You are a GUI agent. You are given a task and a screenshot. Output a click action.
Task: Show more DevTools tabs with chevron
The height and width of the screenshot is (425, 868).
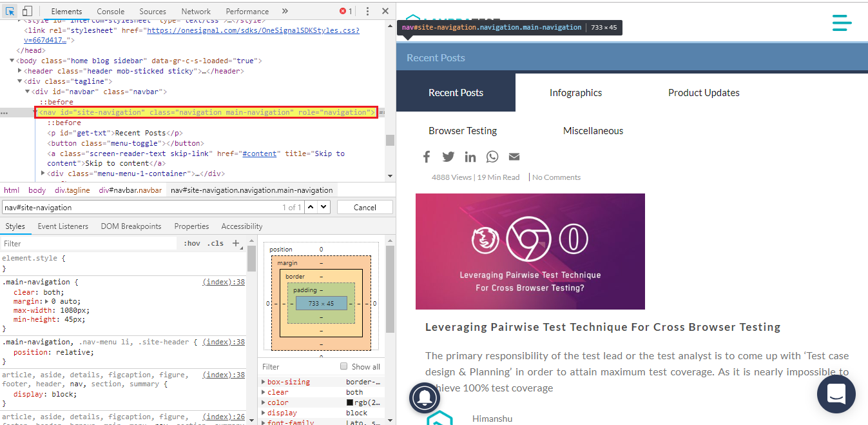pyautogui.click(x=285, y=11)
